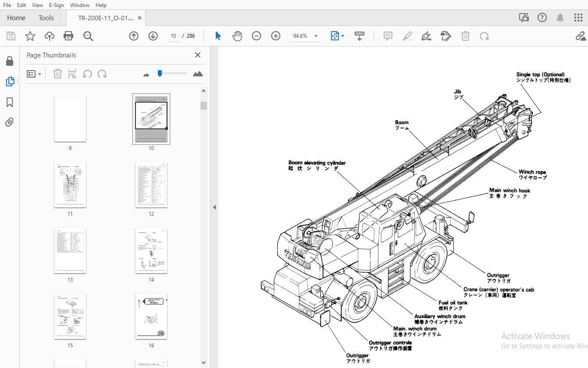The height and width of the screenshot is (368, 588).
Task: Click the Fit page tool icon
Action: click(335, 36)
